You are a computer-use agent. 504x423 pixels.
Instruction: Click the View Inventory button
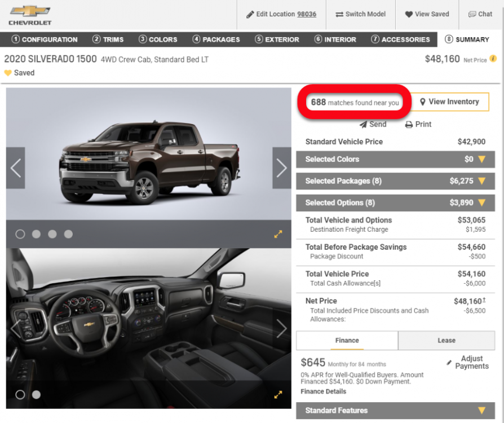click(449, 102)
